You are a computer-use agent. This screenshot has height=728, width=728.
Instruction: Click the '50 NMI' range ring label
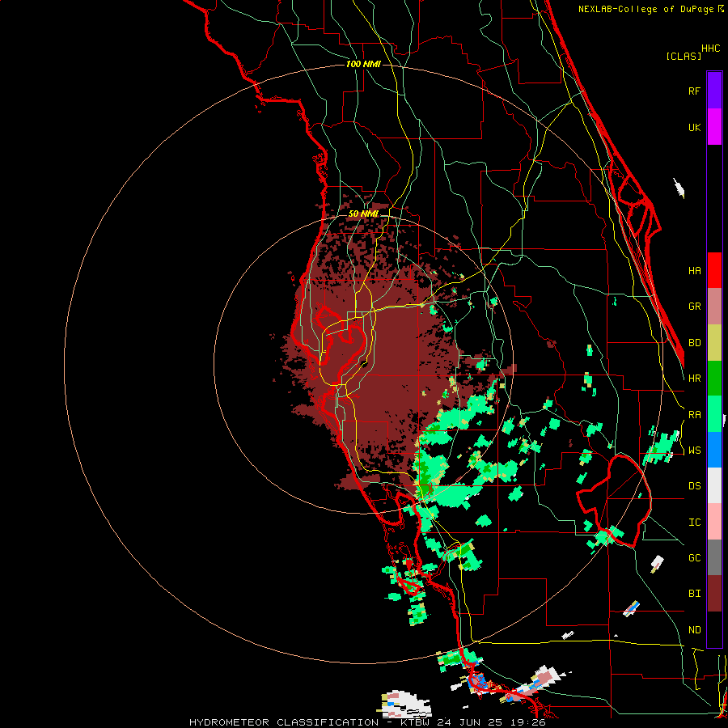[x=363, y=214]
